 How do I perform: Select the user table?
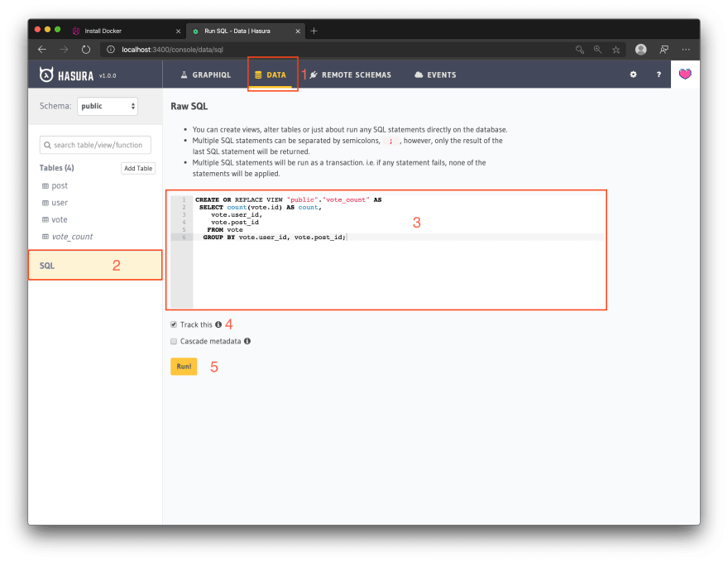(x=60, y=203)
